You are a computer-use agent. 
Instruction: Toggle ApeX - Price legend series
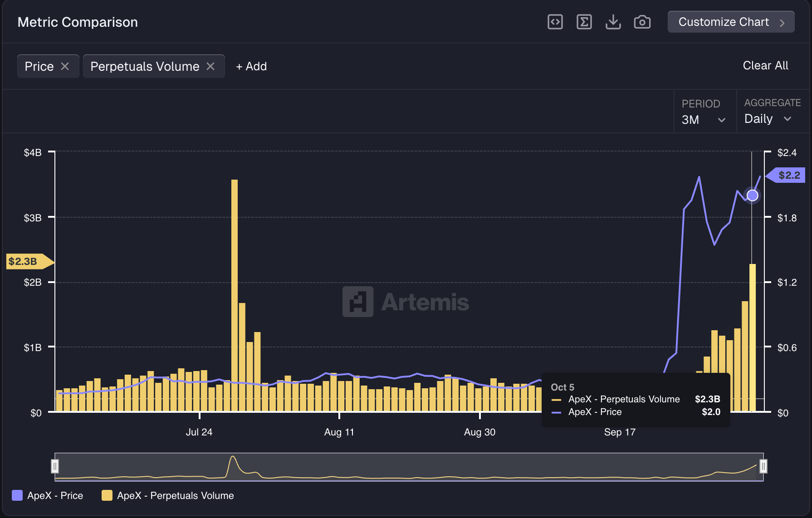click(48, 495)
